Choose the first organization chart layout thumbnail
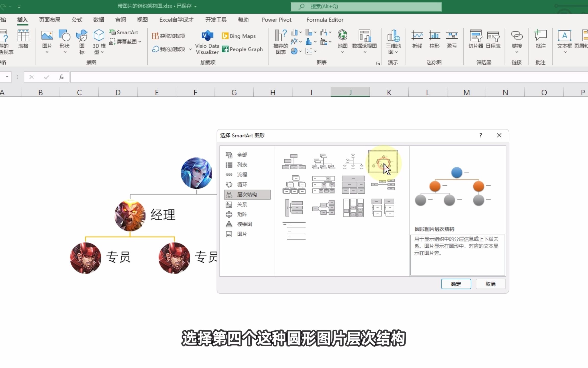Image resolution: width=588 pixels, height=368 pixels. click(x=294, y=162)
